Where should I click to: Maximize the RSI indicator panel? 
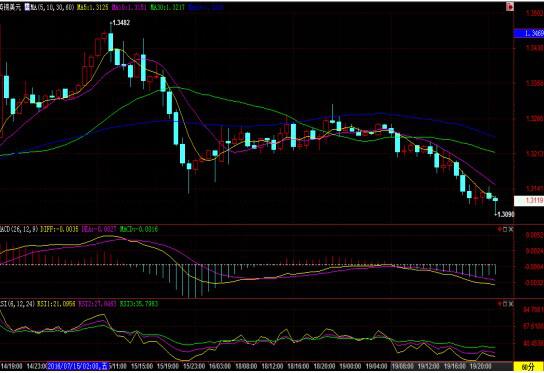505,304
